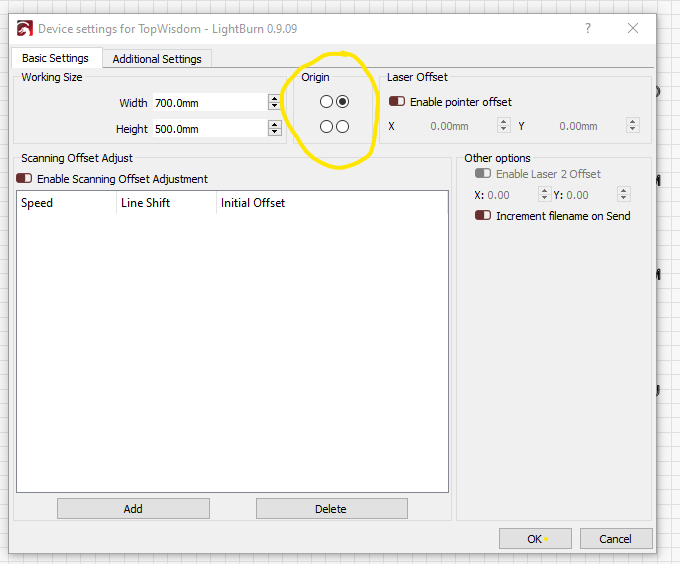The width and height of the screenshot is (680, 564).
Task: Increase Height with the up arrow
Action: click(x=275, y=124)
